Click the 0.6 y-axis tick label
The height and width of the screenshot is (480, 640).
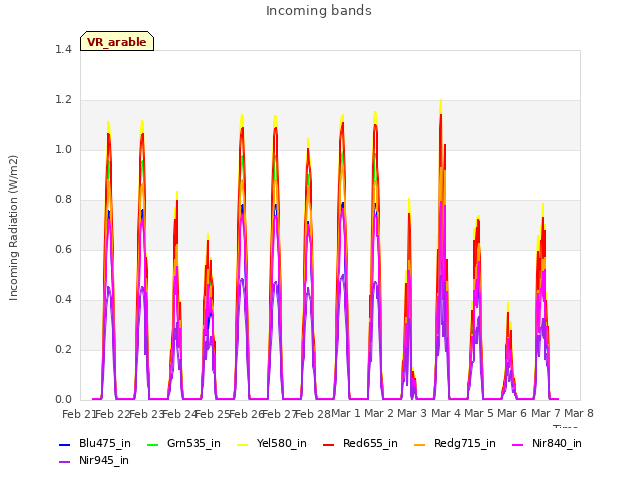pos(63,249)
